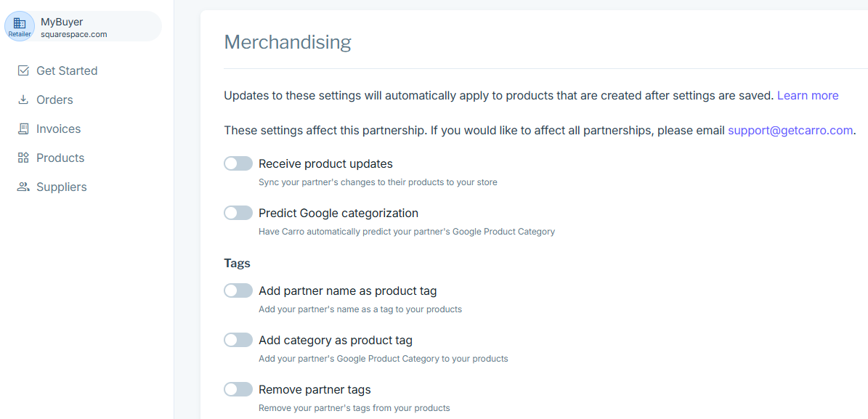Toggle Add partner name as product tag
The width and height of the screenshot is (868, 419).
click(x=238, y=290)
